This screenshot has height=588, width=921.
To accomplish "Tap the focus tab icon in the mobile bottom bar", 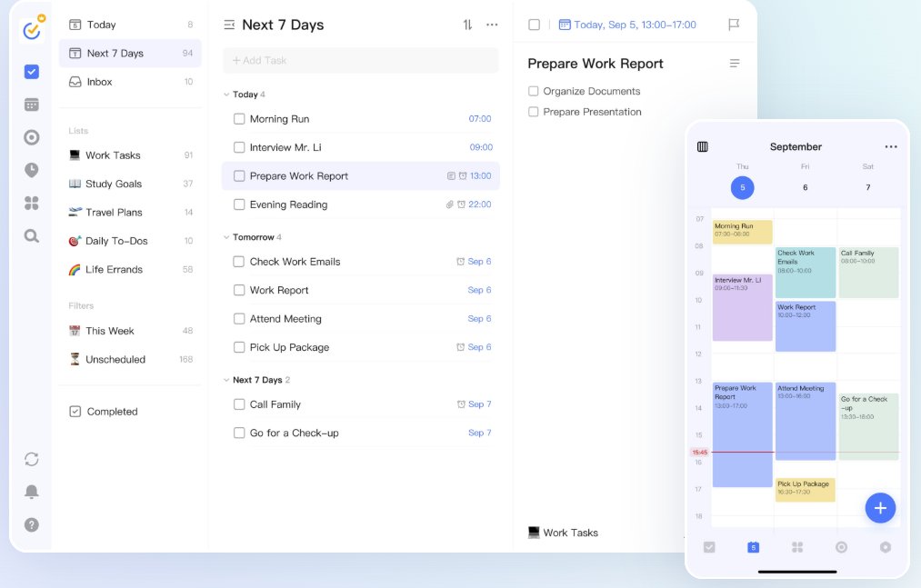I will (841, 547).
